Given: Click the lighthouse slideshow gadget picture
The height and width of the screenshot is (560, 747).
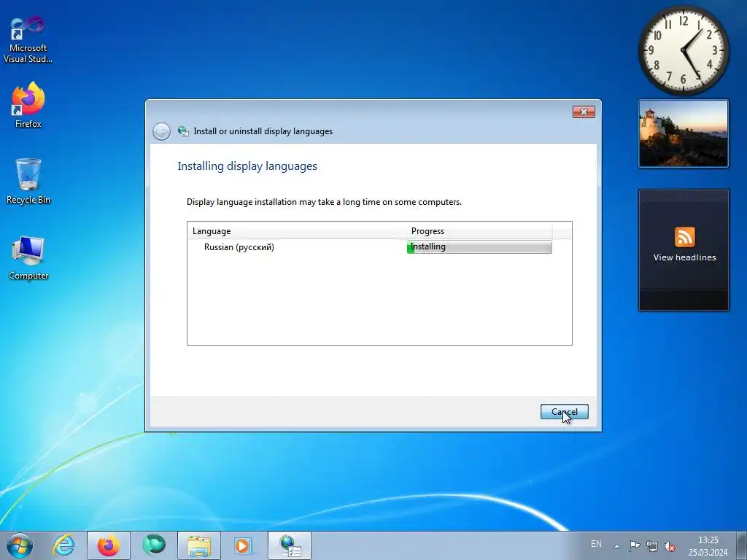Looking at the screenshot, I should pos(684,134).
